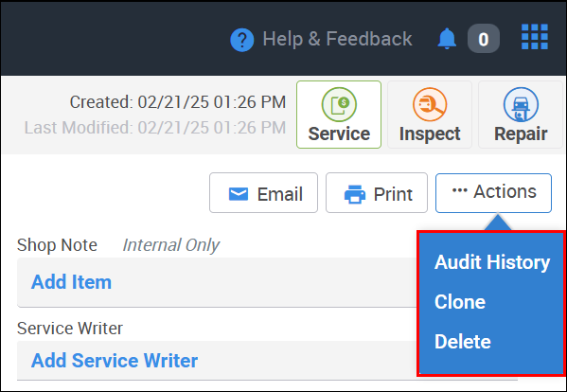Screen dimensions: 567x392
Task: Click the Shop Note label
Action: (x=57, y=245)
